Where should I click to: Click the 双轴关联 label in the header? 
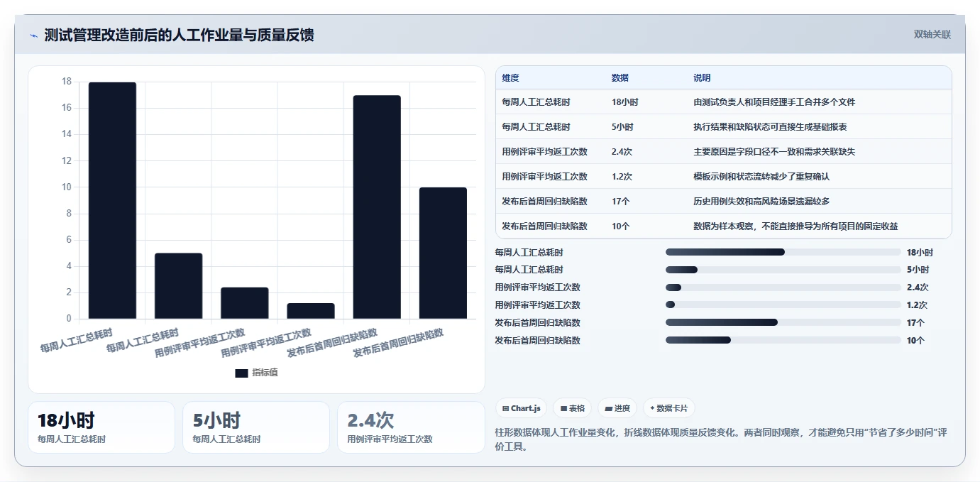pyautogui.click(x=932, y=35)
